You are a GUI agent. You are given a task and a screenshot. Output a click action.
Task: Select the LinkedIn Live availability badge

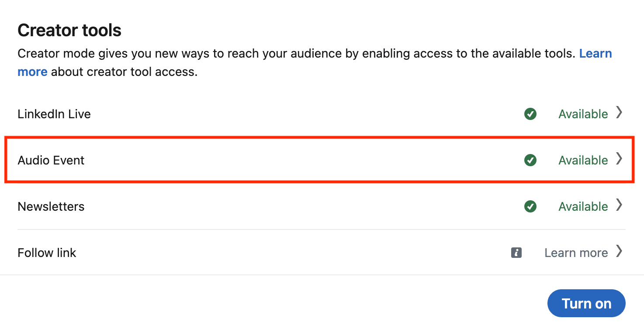tap(583, 114)
